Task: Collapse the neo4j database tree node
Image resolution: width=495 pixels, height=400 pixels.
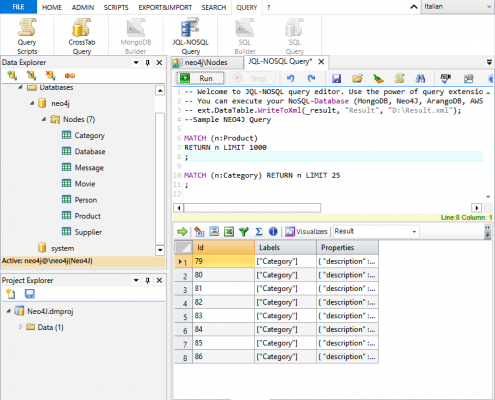Action: [32, 103]
